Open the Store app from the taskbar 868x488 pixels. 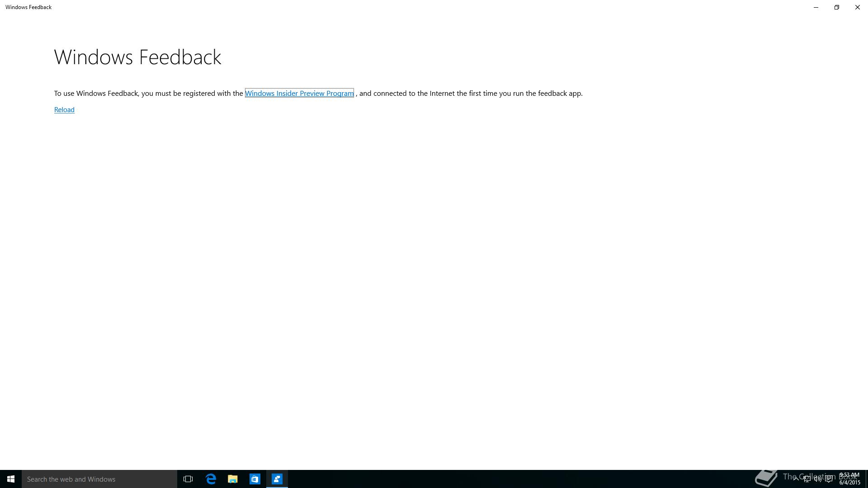pyautogui.click(x=255, y=479)
